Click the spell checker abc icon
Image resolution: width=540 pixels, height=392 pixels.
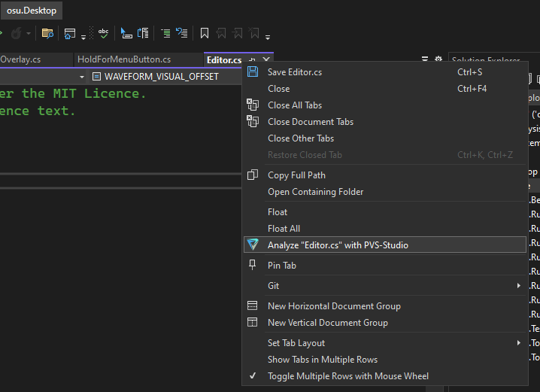[x=103, y=33]
